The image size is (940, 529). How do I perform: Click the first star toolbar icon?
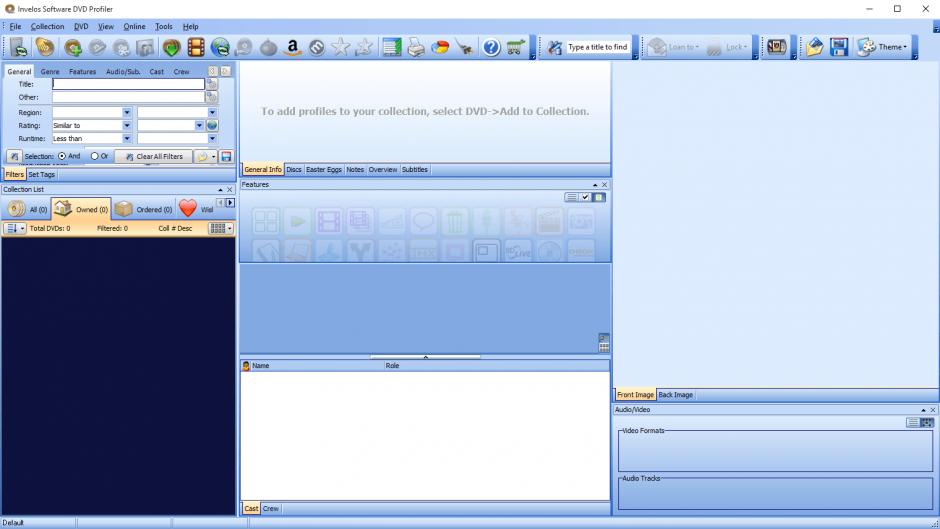341,47
